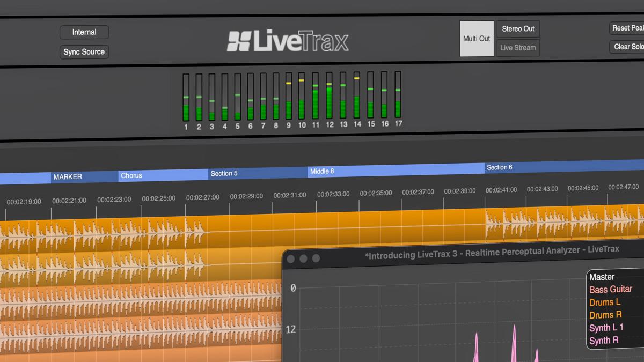The height and width of the screenshot is (362, 644).
Task: Choose Drums L in the legend
Action: click(605, 302)
